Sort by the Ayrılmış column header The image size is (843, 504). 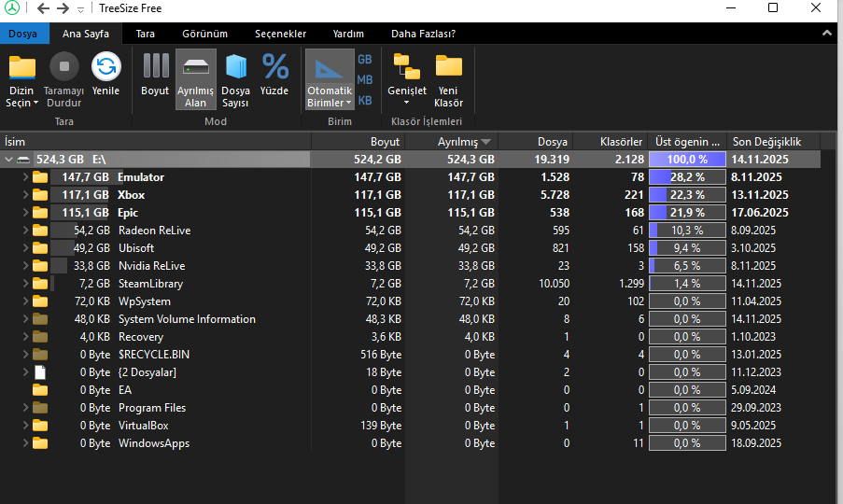click(x=452, y=142)
